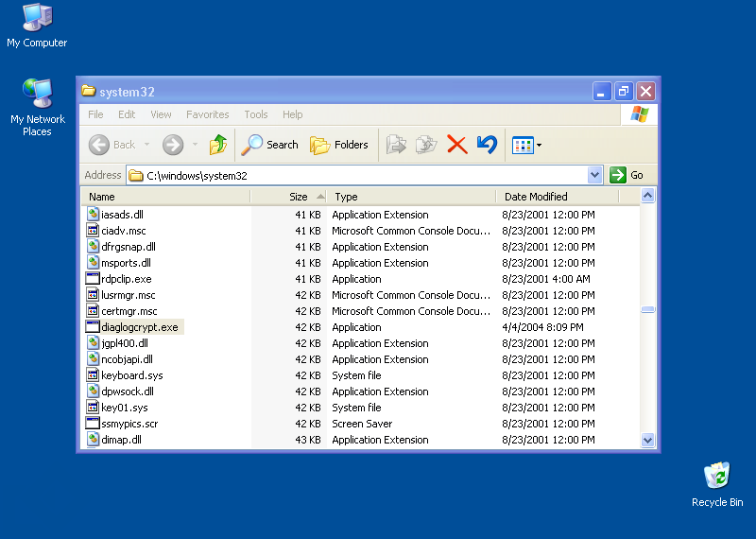
Task: Click the vertical scrollbar down arrow
Action: (x=647, y=440)
